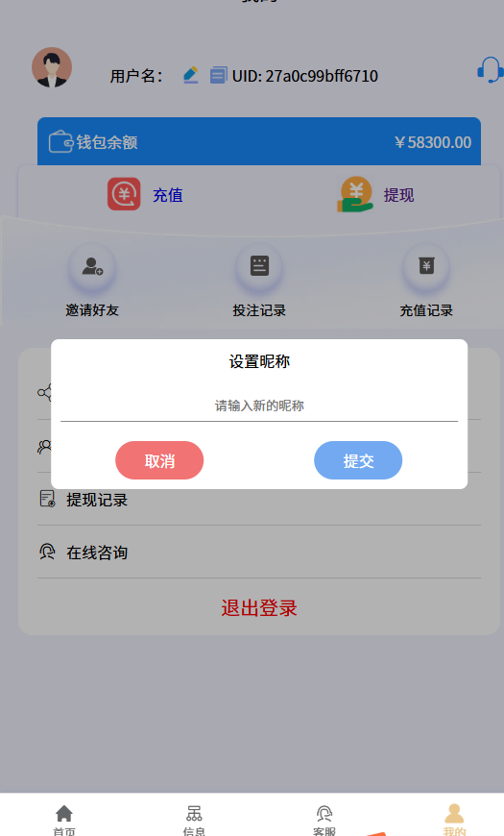This screenshot has width=504, height=836.
Task: Open 邀请好友 invite friends icon
Action: (x=92, y=266)
